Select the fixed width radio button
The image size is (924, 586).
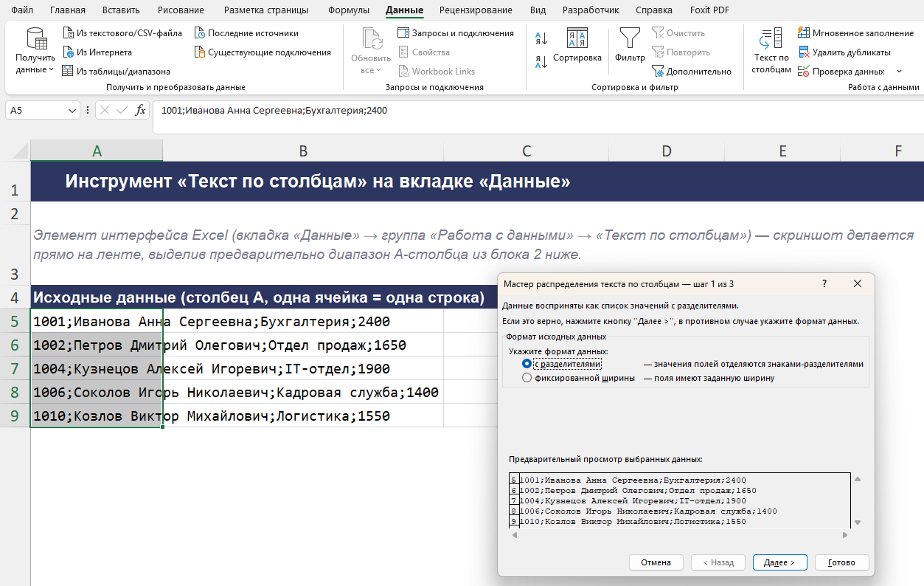click(x=527, y=378)
